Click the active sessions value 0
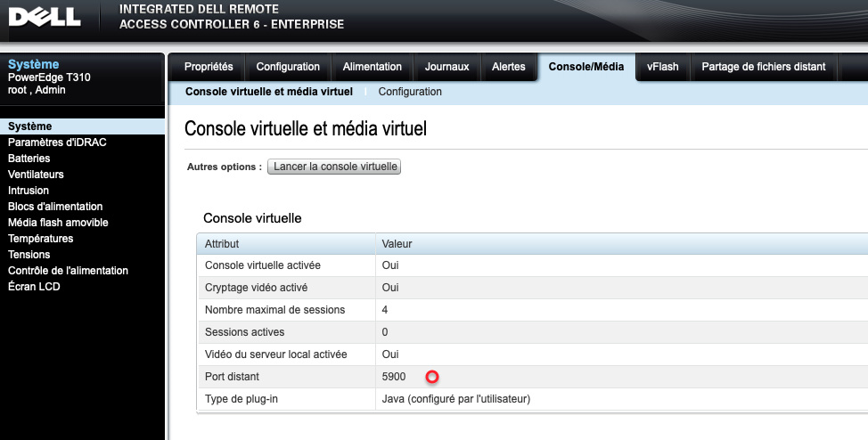The image size is (868, 440). click(x=385, y=332)
